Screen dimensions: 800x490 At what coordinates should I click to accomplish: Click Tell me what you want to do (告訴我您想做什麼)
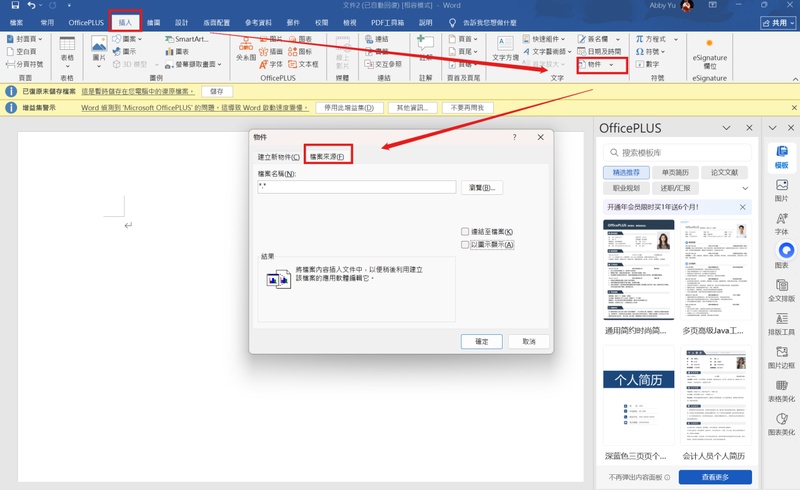click(483, 22)
